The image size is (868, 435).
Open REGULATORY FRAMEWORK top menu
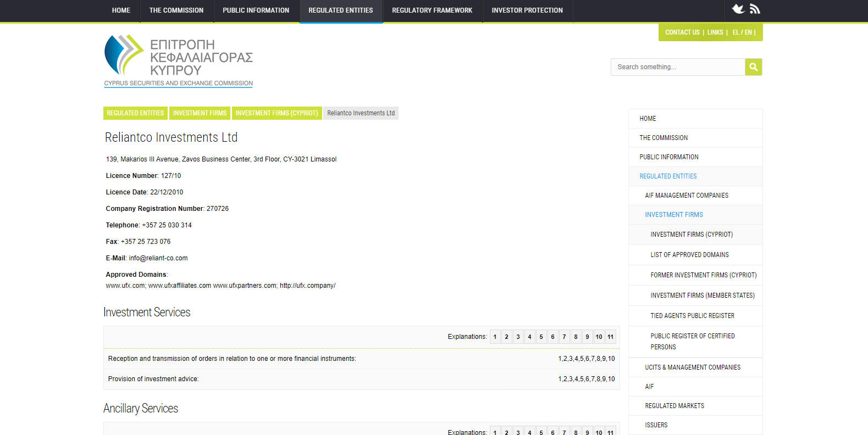pos(432,10)
